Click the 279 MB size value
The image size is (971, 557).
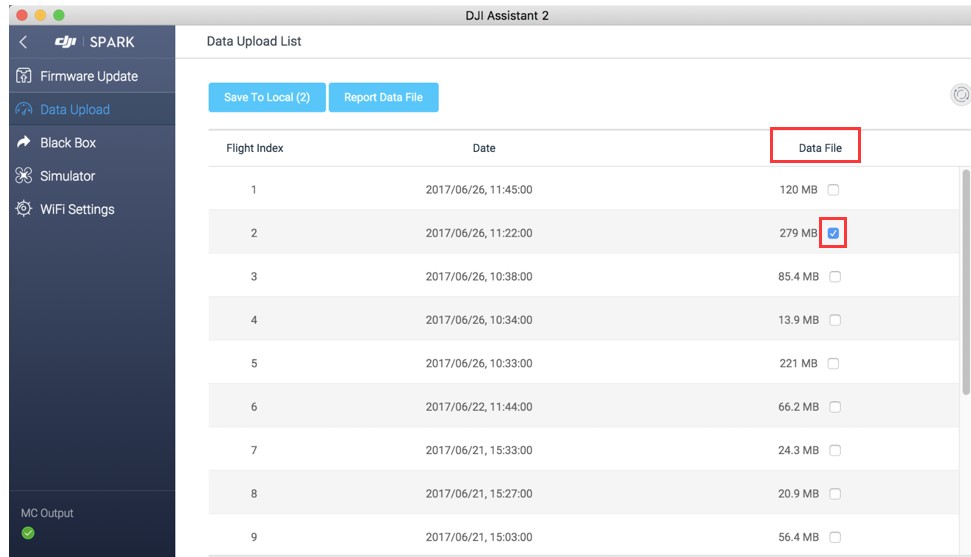(x=798, y=233)
